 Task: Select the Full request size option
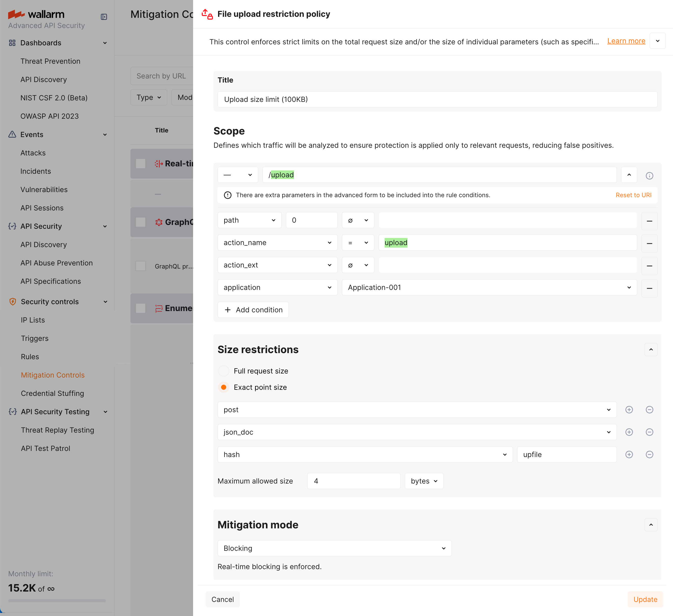[224, 371]
